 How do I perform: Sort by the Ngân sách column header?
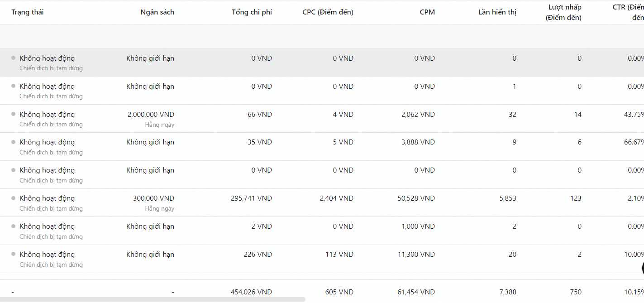pos(157,12)
